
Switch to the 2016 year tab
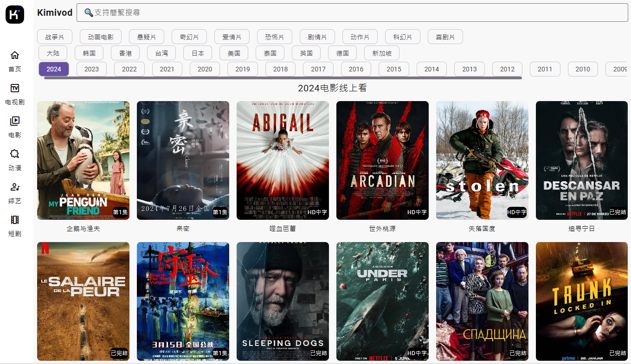pyautogui.click(x=356, y=69)
